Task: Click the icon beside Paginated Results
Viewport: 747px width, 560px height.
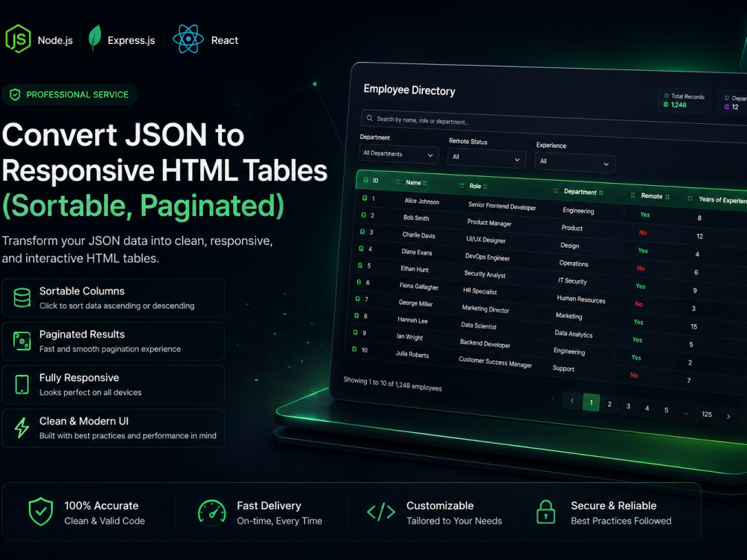Action: coord(22,341)
